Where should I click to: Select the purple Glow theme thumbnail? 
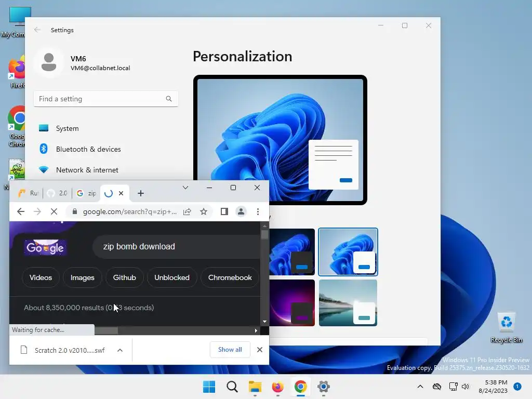pos(292,303)
